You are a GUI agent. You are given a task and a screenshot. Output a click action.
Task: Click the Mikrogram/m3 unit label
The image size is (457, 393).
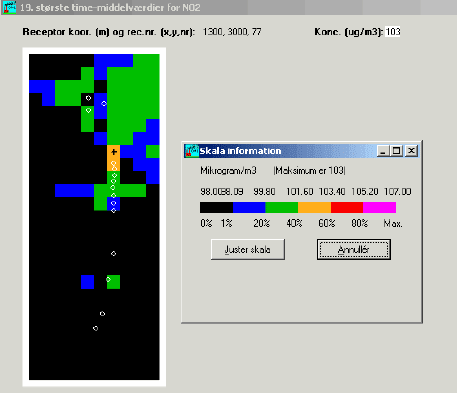point(228,171)
